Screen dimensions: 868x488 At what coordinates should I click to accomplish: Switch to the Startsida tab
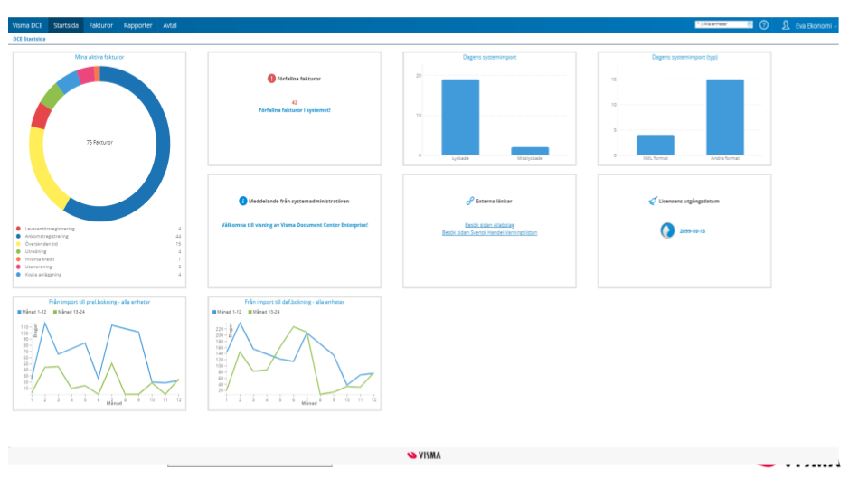tap(66, 25)
